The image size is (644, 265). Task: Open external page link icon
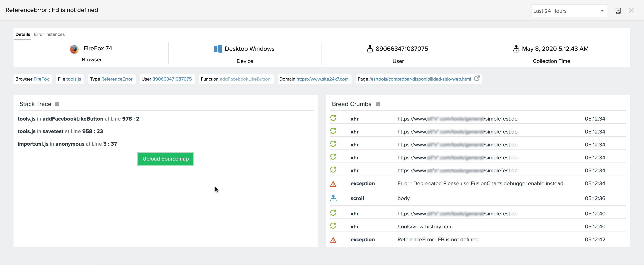[x=477, y=78]
